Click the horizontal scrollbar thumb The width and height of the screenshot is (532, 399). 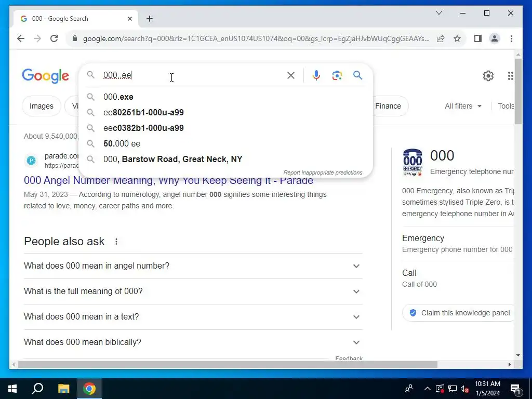tap(228, 364)
